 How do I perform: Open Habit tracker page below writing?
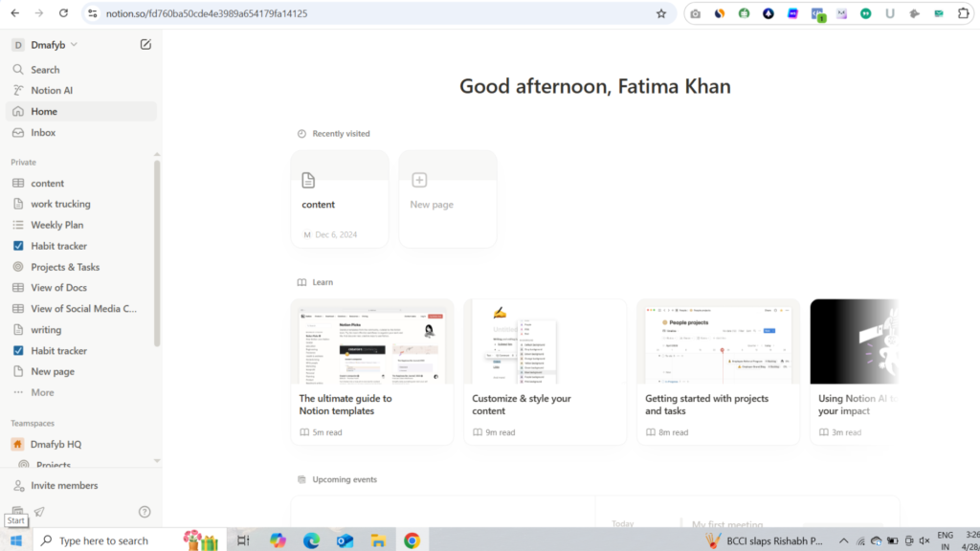(x=58, y=351)
